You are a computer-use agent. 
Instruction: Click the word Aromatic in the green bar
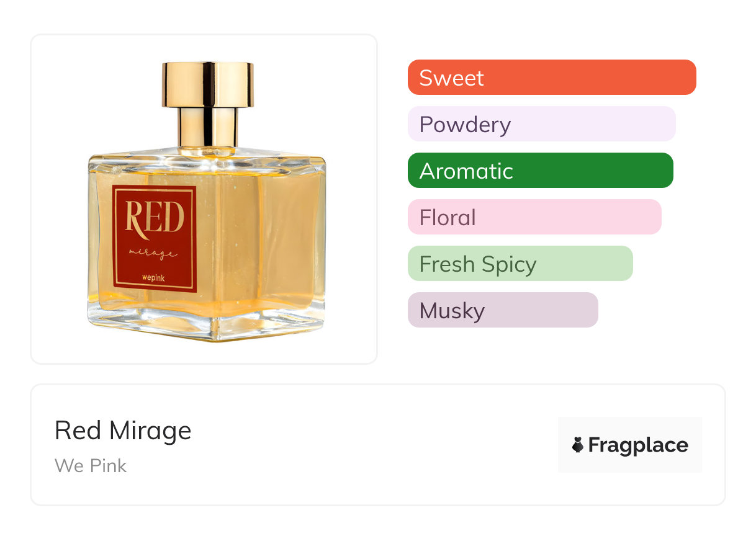pos(466,171)
